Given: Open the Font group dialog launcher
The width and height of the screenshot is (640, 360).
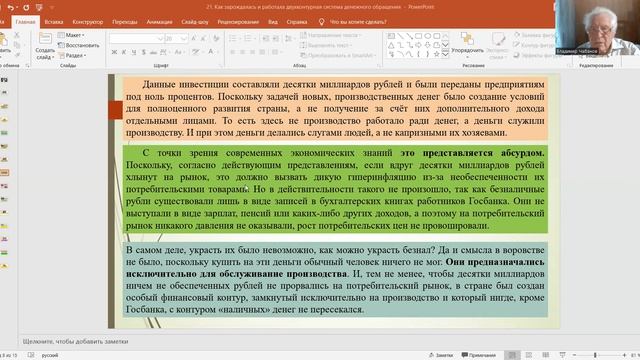Looking at the screenshot, I should tap(221, 65).
